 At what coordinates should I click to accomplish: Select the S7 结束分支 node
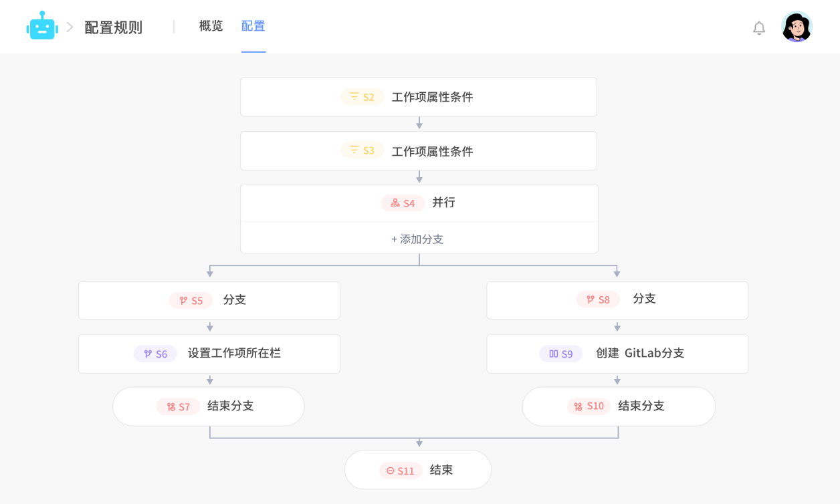[x=209, y=406]
